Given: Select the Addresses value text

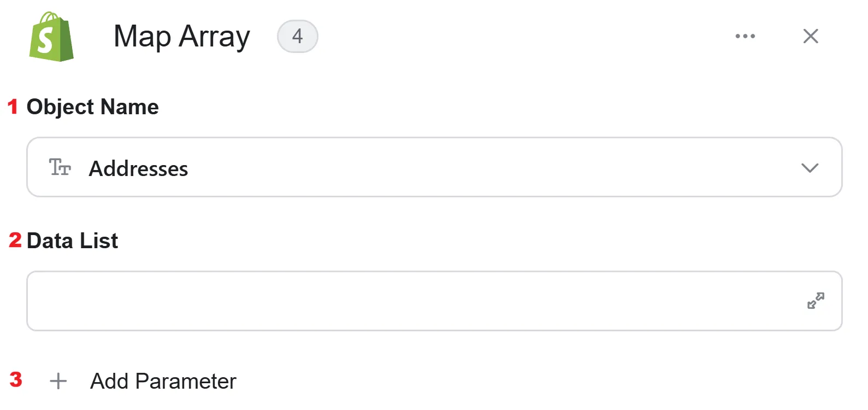Looking at the screenshot, I should (x=139, y=168).
